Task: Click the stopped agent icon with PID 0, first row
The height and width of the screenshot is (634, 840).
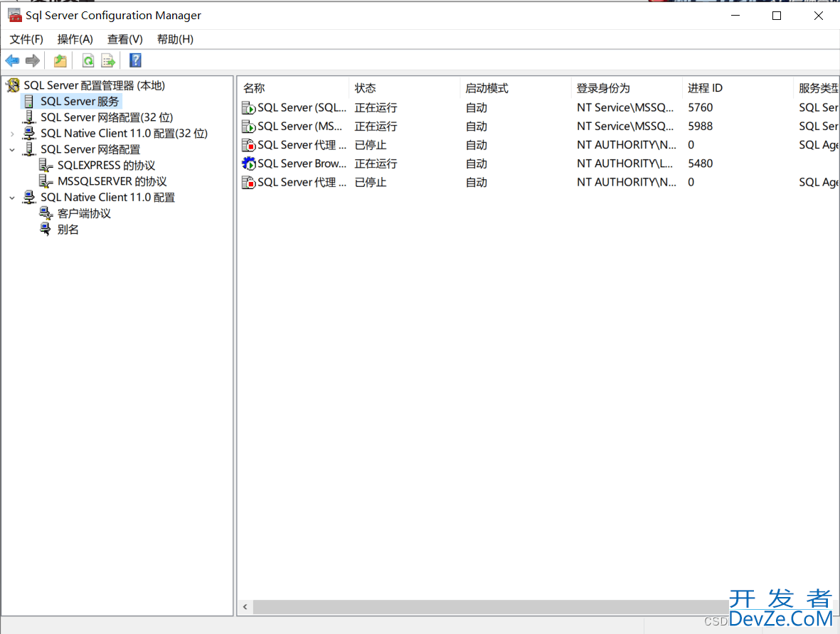Action: tap(248, 145)
